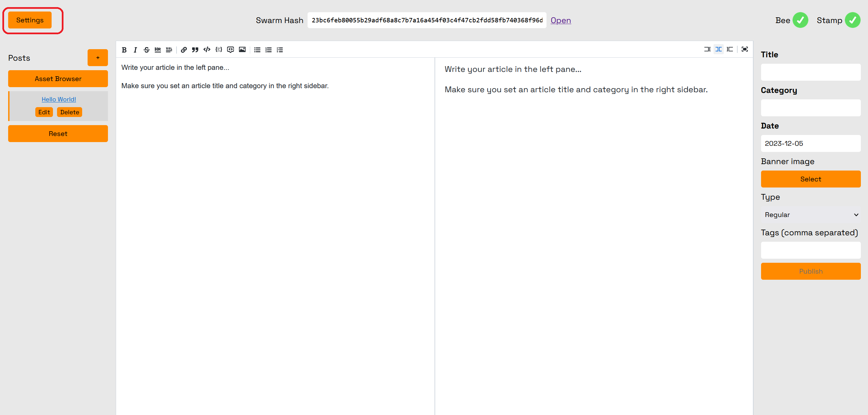Open the Asset Browser
868x415 pixels.
pyautogui.click(x=58, y=79)
